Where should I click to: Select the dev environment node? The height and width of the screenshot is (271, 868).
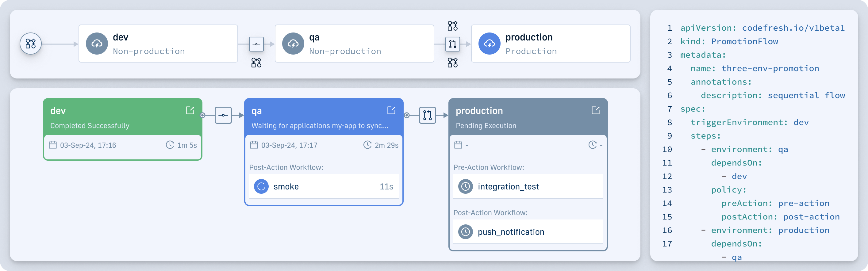tap(158, 44)
